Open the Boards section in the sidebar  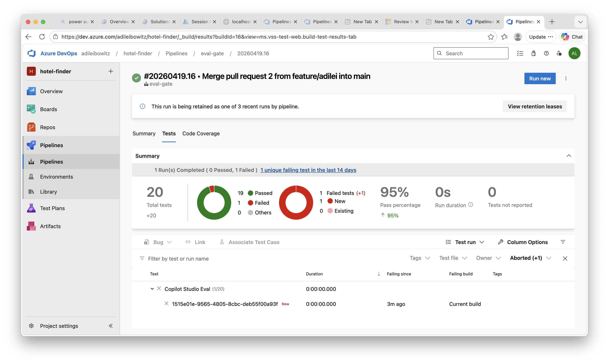click(x=48, y=109)
